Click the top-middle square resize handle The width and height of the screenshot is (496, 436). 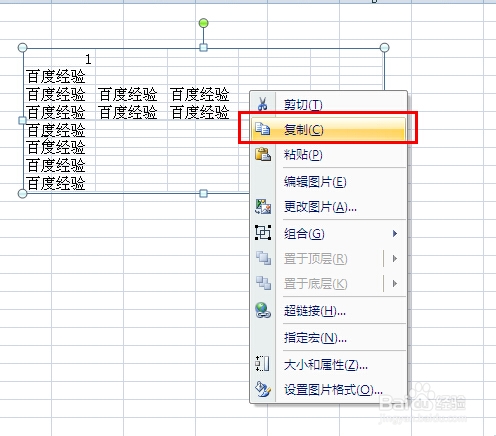click(x=203, y=47)
